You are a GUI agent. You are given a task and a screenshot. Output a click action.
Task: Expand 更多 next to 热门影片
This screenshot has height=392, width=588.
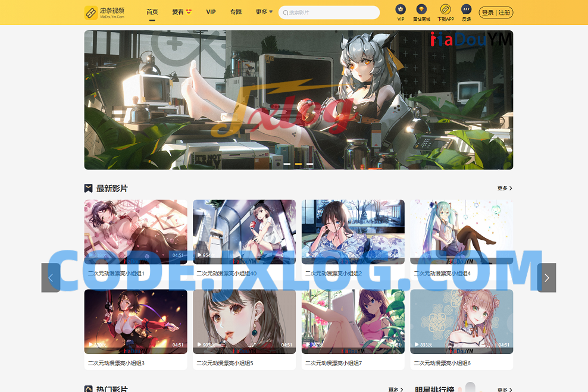[396, 390]
